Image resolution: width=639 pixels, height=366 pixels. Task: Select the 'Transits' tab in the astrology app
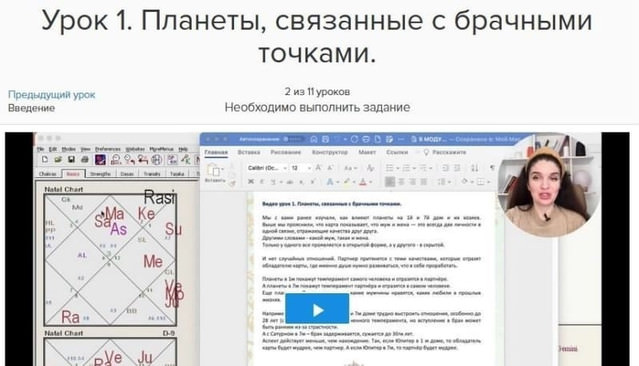[152, 174]
